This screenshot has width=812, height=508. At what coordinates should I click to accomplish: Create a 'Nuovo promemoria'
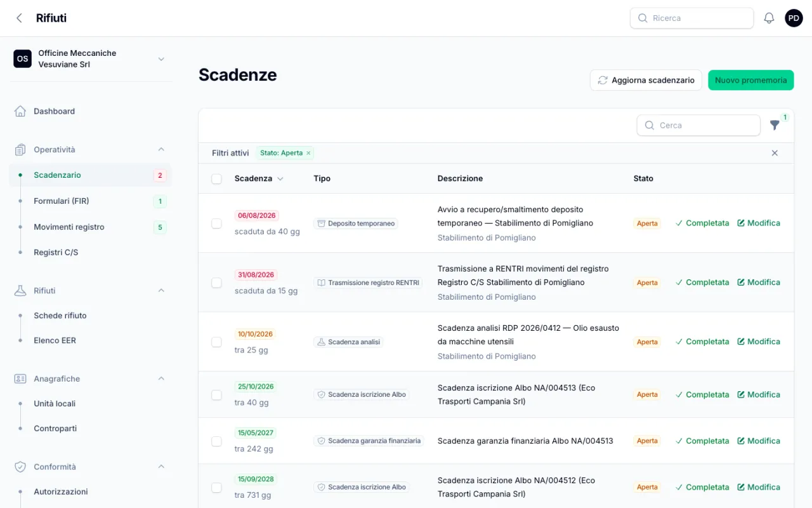751,81
